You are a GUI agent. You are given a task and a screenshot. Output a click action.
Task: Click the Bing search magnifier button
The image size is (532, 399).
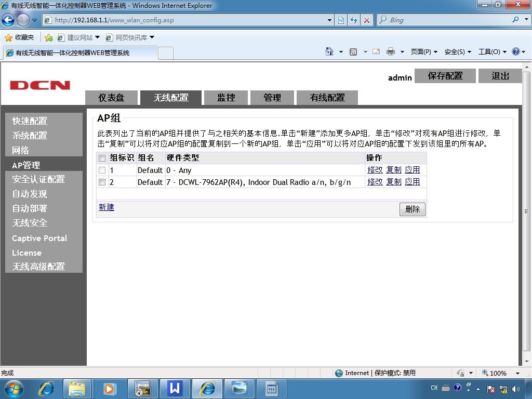pos(516,20)
